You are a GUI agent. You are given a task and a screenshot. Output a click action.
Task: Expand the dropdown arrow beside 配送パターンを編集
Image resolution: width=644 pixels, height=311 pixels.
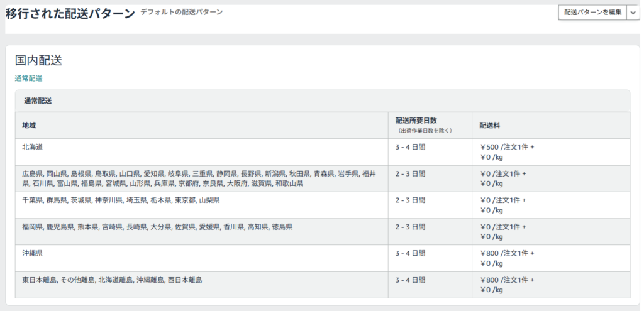[x=633, y=13]
